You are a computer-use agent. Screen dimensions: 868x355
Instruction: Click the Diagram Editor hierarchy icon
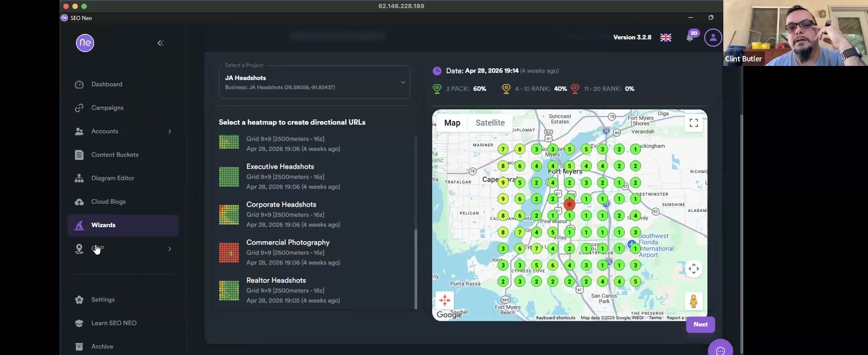click(79, 178)
